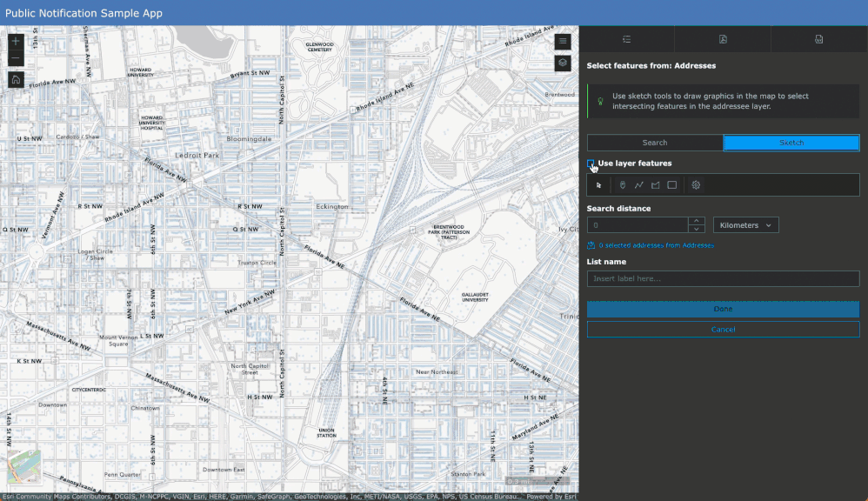Open sketch settings gear
The height and width of the screenshot is (501, 868).
696,185
